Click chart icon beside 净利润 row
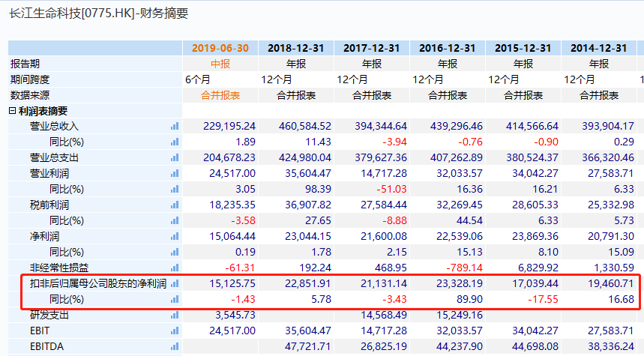Viewport: 644px width, 356px height. pos(175,236)
